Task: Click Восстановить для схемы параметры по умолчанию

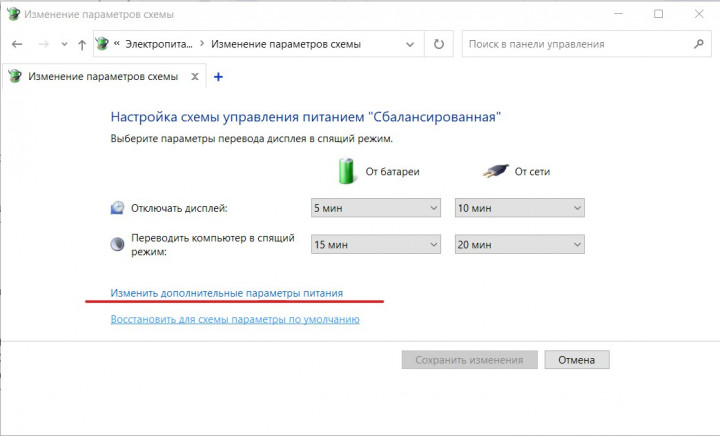Action: pos(235,319)
